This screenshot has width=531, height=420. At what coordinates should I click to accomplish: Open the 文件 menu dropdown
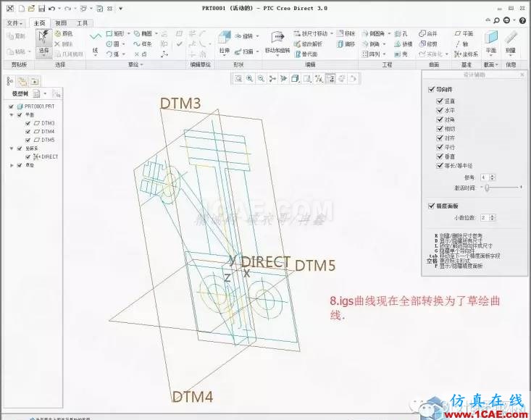[x=14, y=23]
